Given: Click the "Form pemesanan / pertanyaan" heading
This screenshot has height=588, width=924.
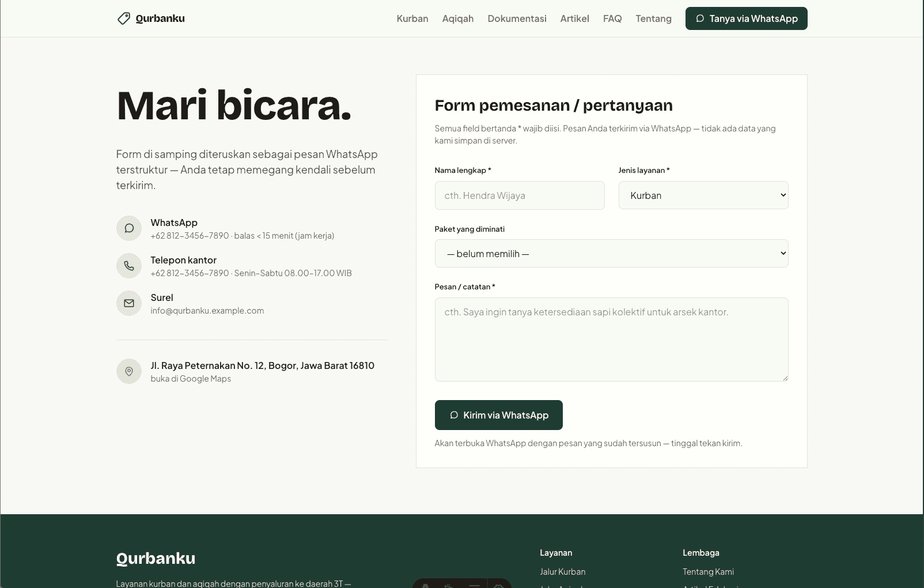Looking at the screenshot, I should 554,105.
